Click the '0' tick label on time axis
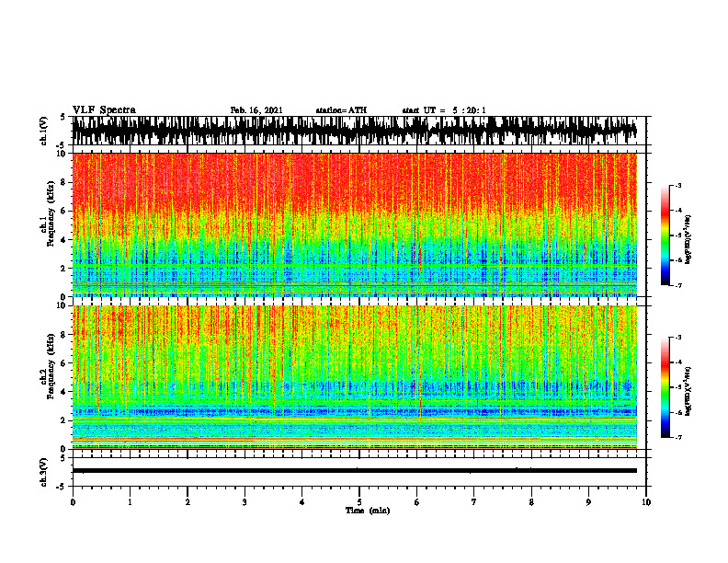 [x=73, y=502]
